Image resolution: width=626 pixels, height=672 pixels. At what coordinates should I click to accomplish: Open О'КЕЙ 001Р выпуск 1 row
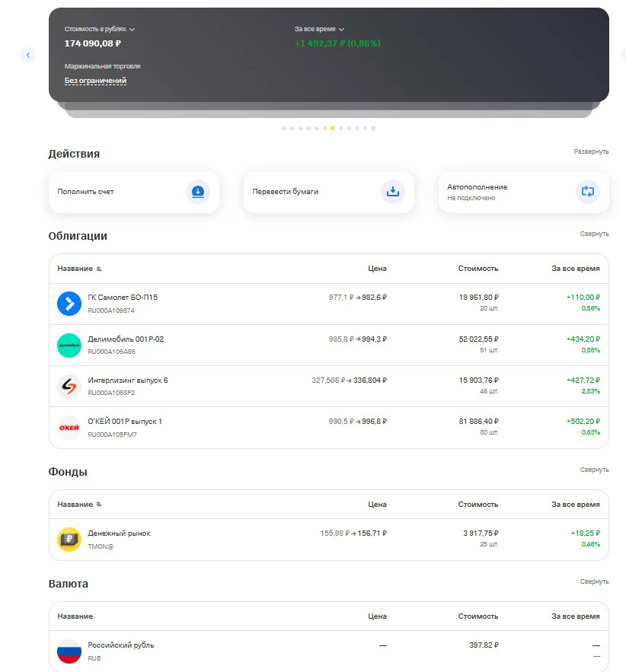(329, 428)
